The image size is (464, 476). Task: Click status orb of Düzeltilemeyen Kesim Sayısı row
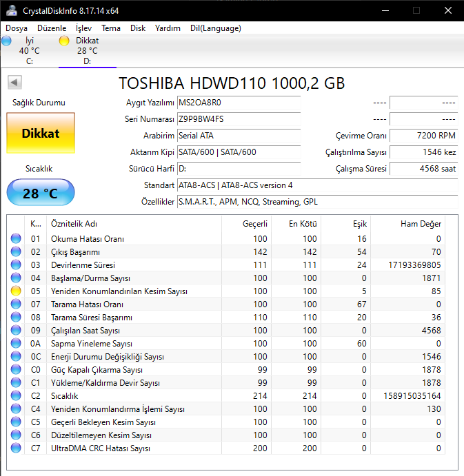(16, 435)
